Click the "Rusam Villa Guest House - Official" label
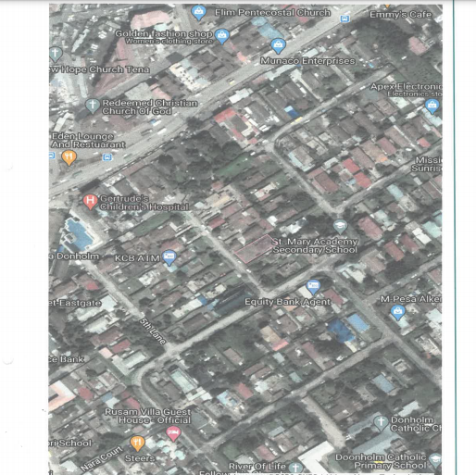The image size is (476, 475). click(x=148, y=416)
